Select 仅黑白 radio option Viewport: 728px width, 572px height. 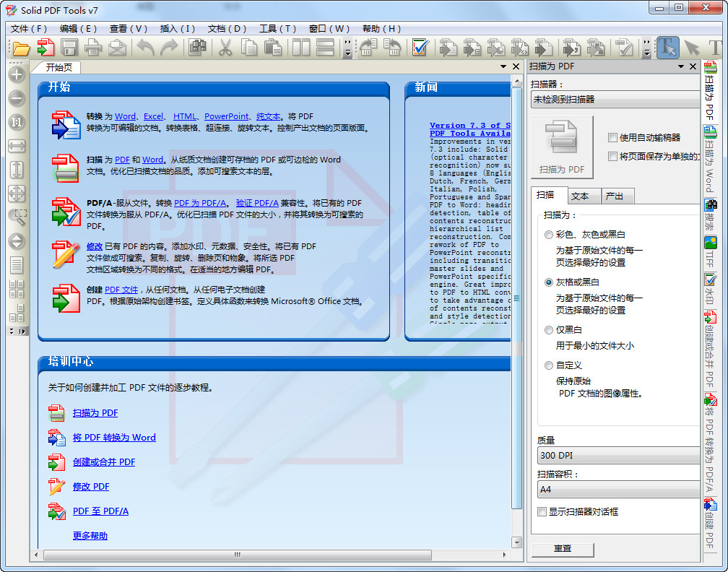pyautogui.click(x=548, y=330)
